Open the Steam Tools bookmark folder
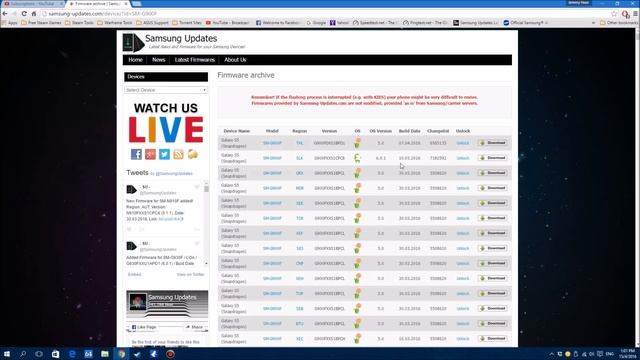The width and height of the screenshot is (640, 360). coord(80,23)
